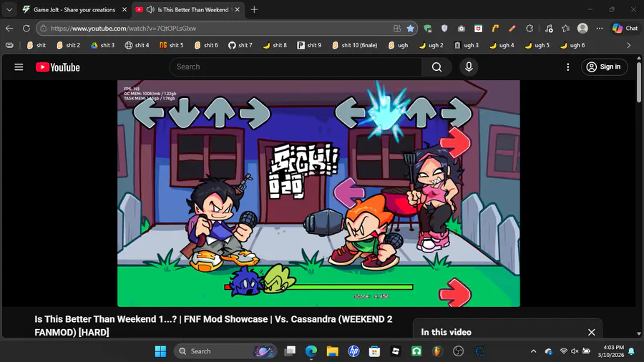Open the notifications bell
This screenshot has height=362, width=644.
point(632,351)
